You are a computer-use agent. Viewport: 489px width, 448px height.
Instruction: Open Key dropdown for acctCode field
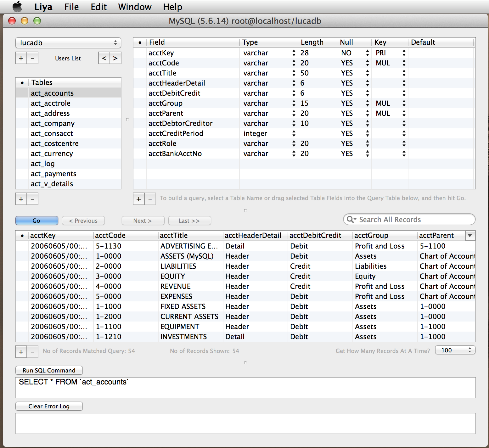click(x=404, y=63)
